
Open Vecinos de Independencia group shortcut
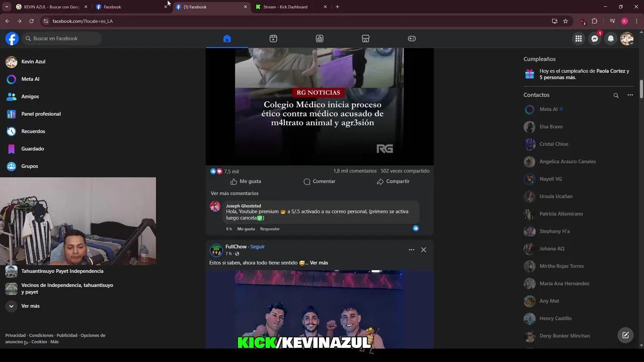tap(67, 289)
